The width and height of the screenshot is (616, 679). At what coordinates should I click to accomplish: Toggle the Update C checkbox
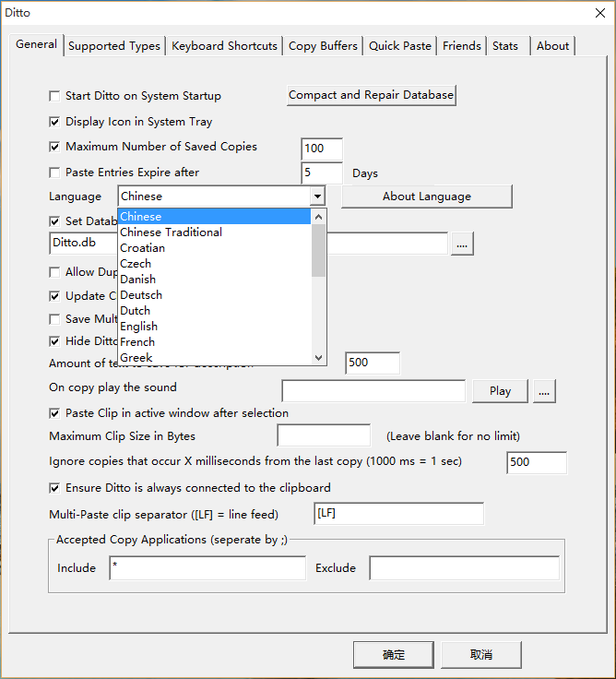(x=54, y=296)
